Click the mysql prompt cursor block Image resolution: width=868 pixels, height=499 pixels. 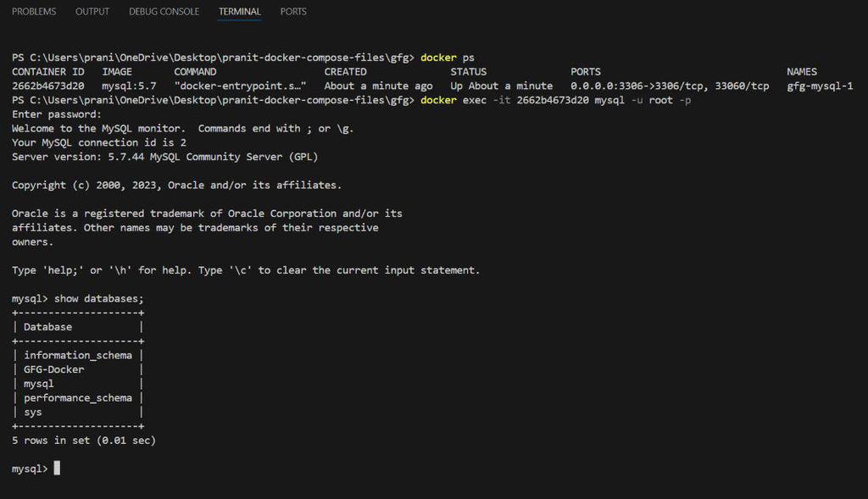57,468
